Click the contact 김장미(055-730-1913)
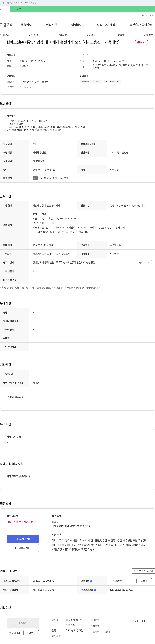The height and width of the screenshot is (644, 155). [45, 590]
